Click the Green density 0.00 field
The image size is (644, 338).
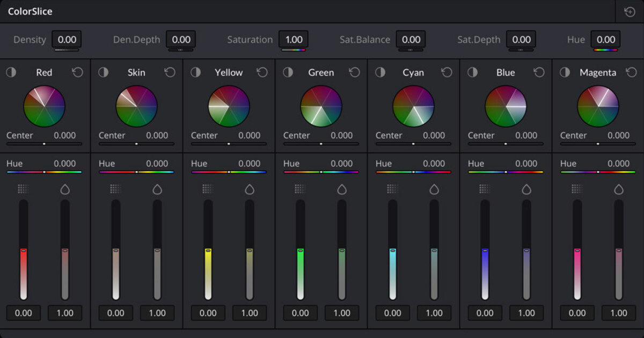300,313
